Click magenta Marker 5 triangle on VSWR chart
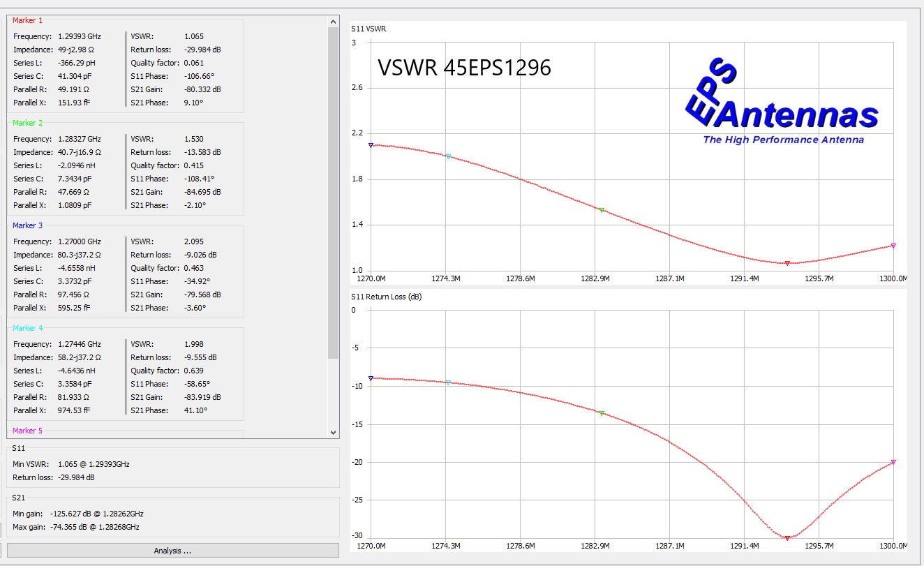Viewport: 924px width, 566px height. click(893, 246)
